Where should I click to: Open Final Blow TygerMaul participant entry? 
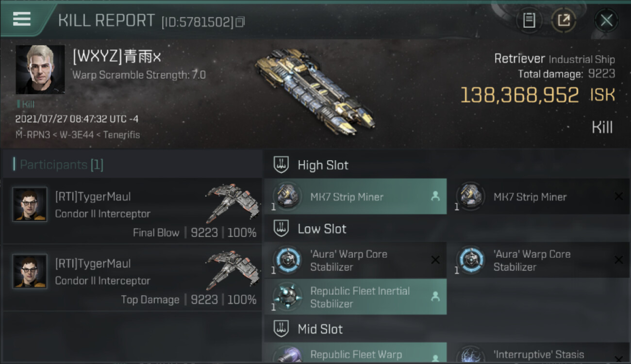click(x=132, y=212)
